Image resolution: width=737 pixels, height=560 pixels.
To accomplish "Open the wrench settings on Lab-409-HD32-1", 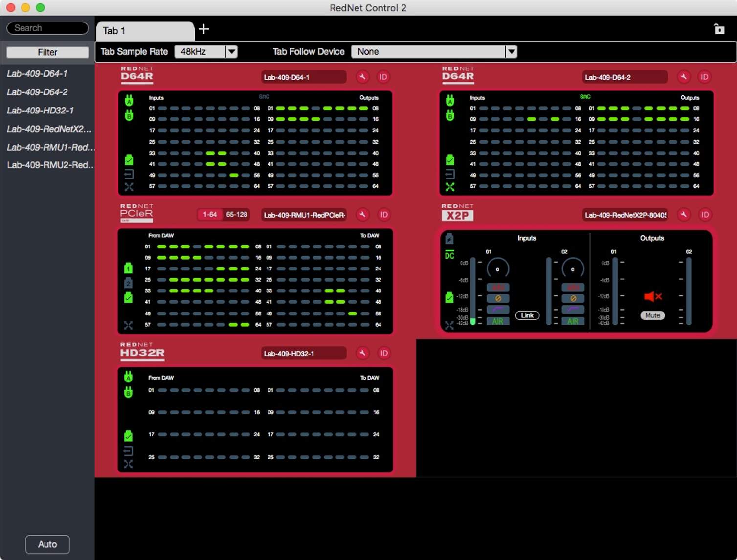I will coord(362,353).
